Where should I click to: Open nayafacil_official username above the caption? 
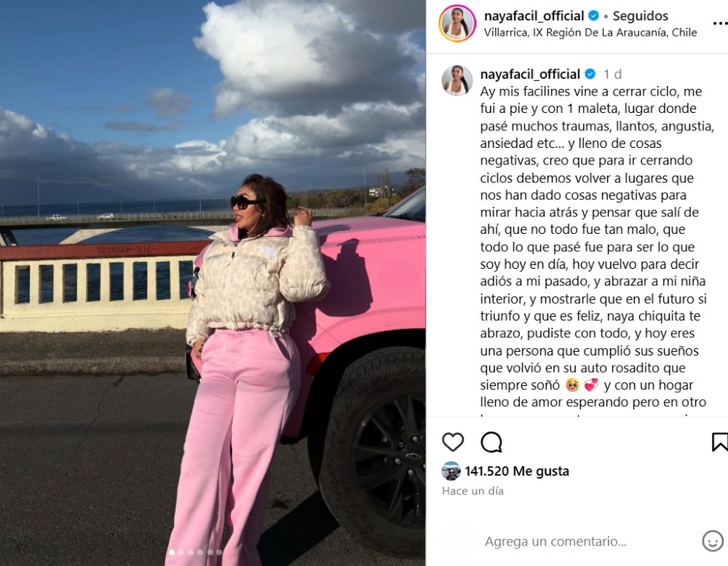tap(530, 74)
